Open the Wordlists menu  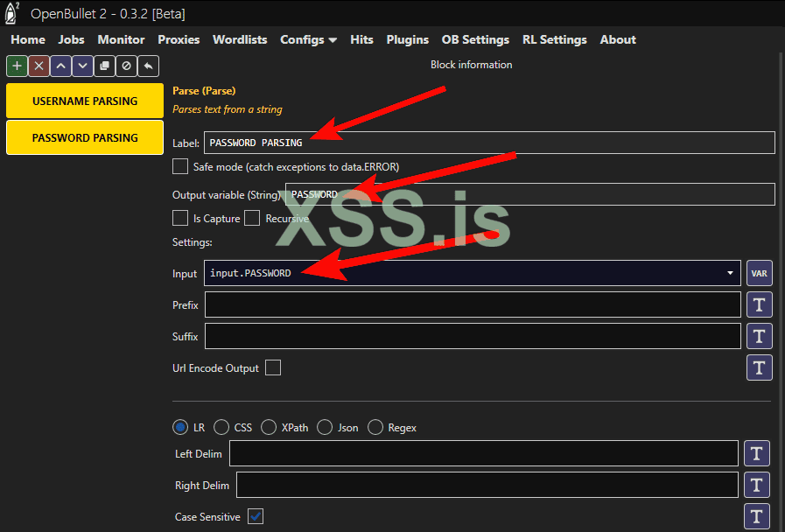click(240, 40)
